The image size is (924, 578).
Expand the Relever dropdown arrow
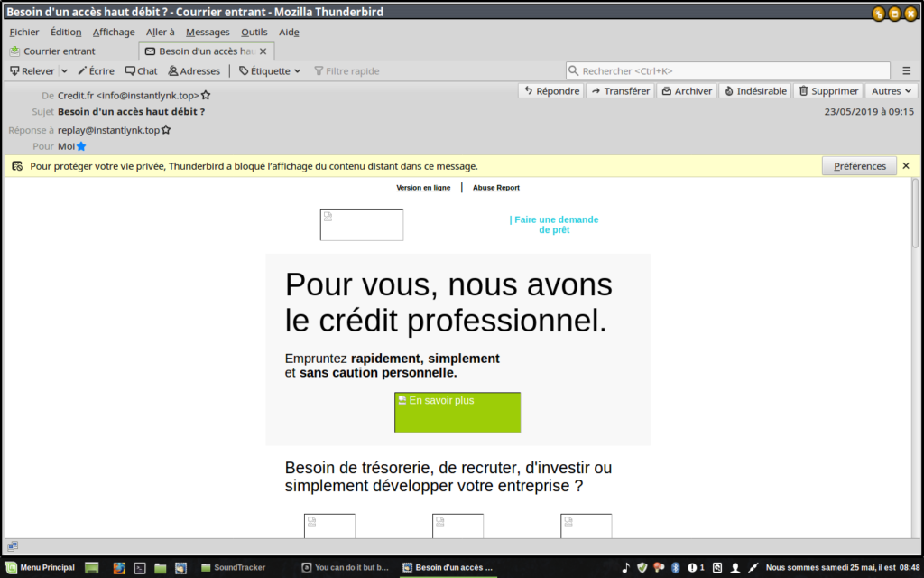tap(64, 71)
